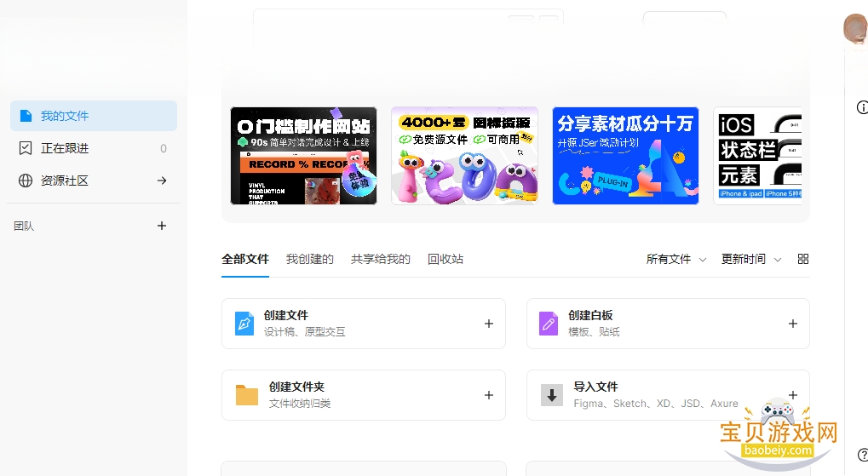Image resolution: width=868 pixels, height=476 pixels.
Task: Open the 4000+套 图标插画 banner
Action: pos(464,156)
